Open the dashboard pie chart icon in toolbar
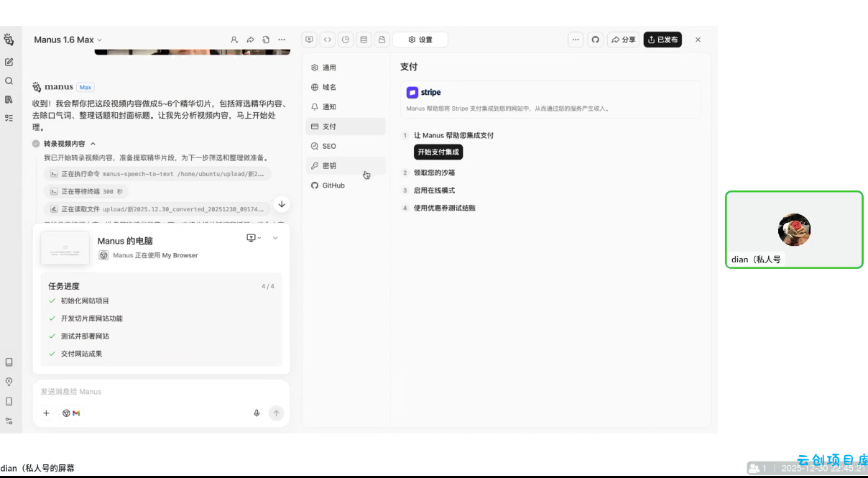Image resolution: width=868 pixels, height=478 pixels. tap(346, 40)
